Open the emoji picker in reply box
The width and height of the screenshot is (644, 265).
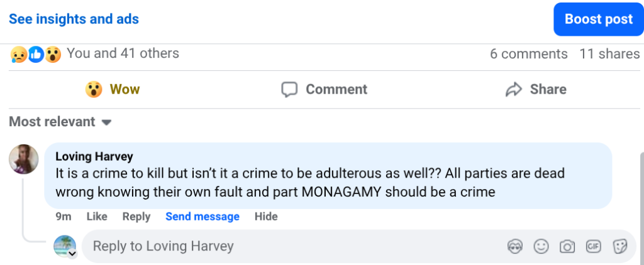point(541,247)
